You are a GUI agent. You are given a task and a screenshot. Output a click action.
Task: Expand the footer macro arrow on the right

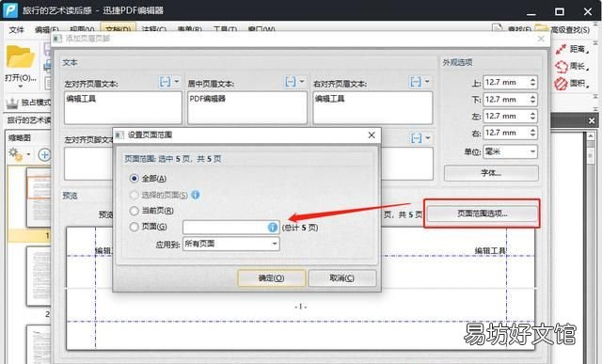click(x=428, y=138)
